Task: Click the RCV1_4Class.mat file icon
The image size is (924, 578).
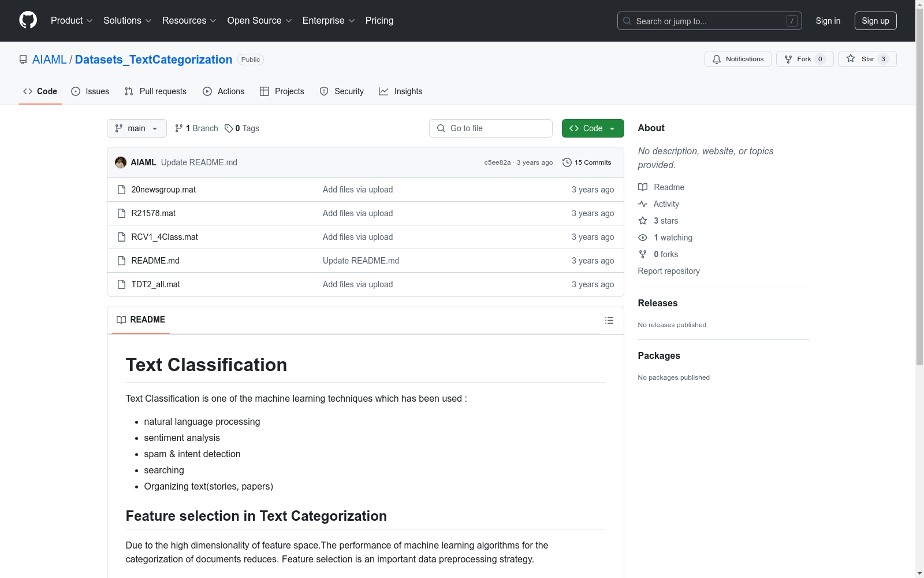Action: (121, 237)
